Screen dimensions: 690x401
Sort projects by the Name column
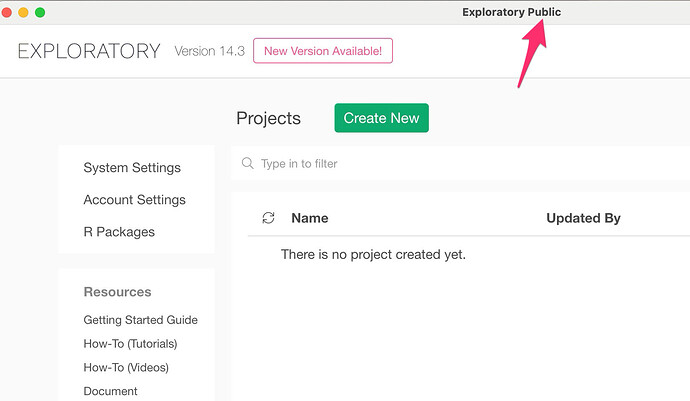coord(309,218)
